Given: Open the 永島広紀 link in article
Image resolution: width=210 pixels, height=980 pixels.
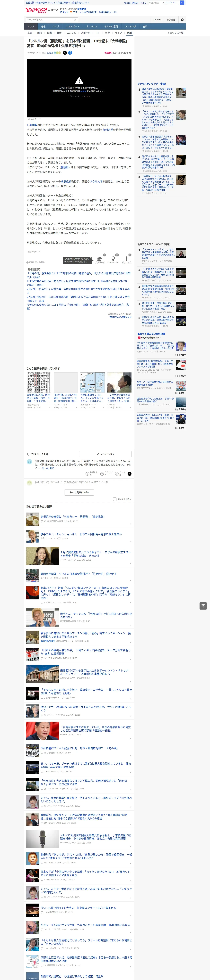Looking at the screenshot, I should click(66, 181).
